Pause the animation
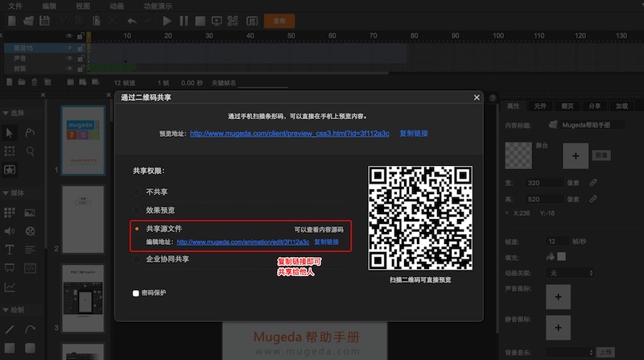The height and width of the screenshot is (360, 644). pyautogui.click(x=184, y=21)
